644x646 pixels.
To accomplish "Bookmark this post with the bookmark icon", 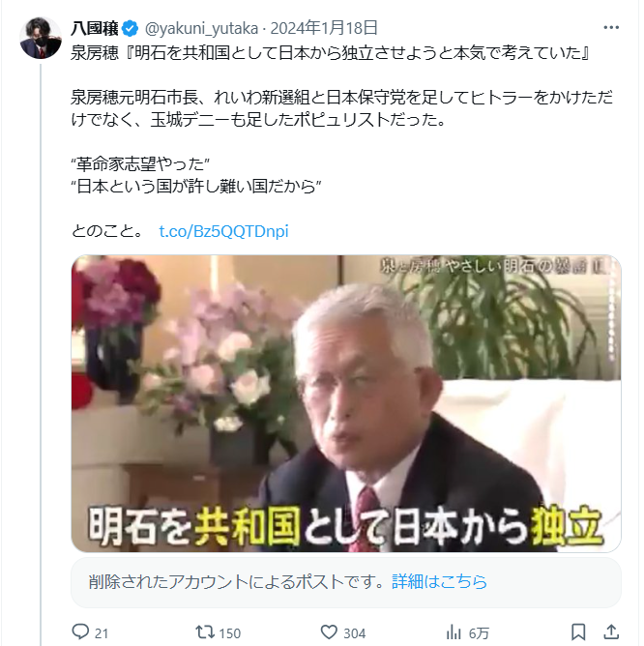I will pos(578,631).
